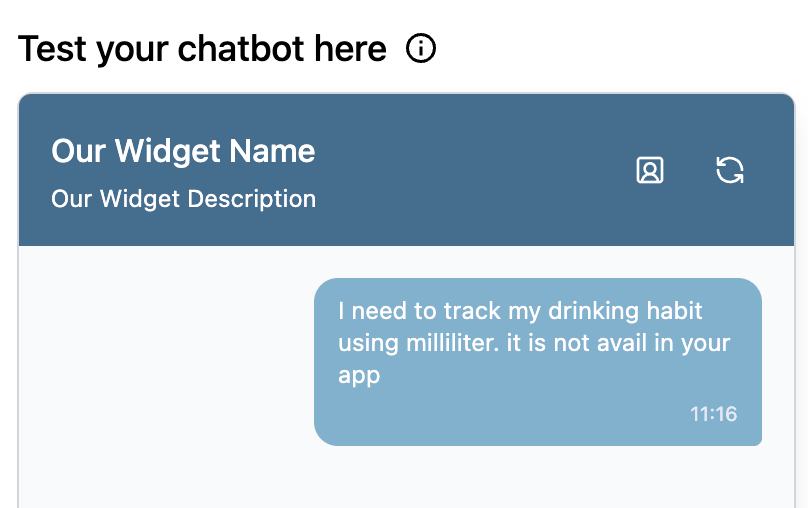Reset the conversation with the refresh icon
Viewport: 808px width, 508px height.
730,170
